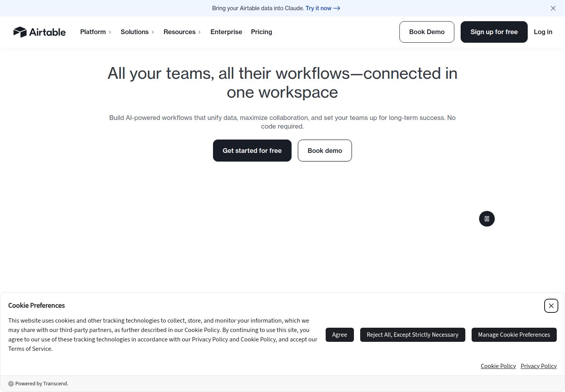565x392 pixels.
Task: Agree to cookie tracking
Action: (339, 335)
